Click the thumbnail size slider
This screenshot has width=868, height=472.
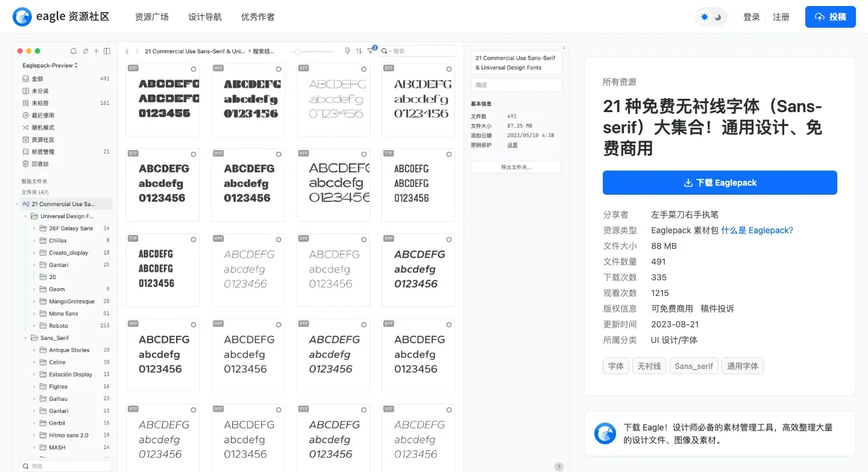click(311, 51)
